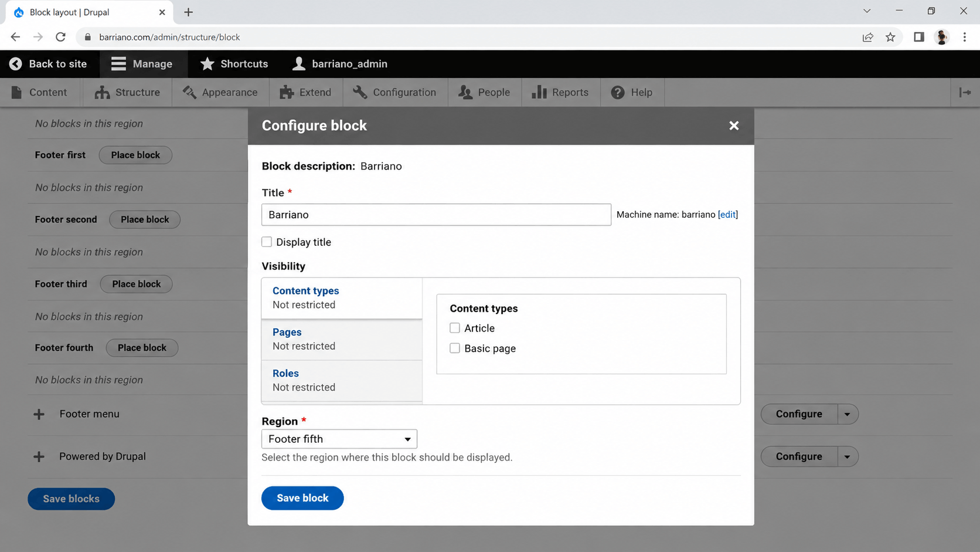Select the Content types visibility tab
980x552 pixels.
pyautogui.click(x=342, y=298)
